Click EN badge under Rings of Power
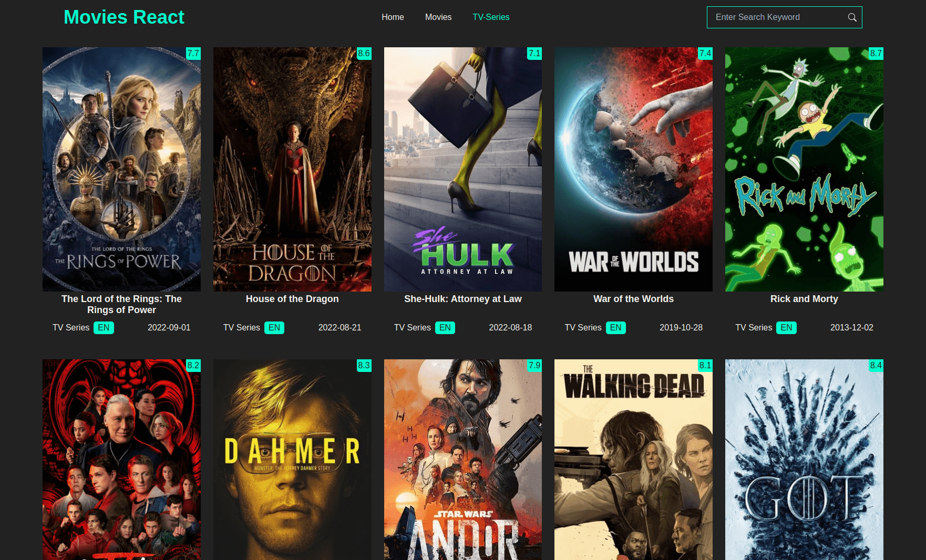Image resolution: width=926 pixels, height=560 pixels. tap(104, 328)
